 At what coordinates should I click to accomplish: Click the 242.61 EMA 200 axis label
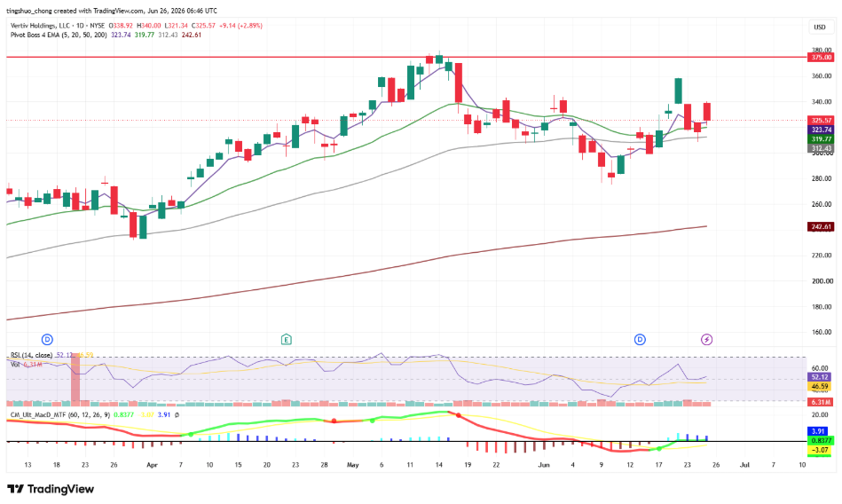pos(821,227)
